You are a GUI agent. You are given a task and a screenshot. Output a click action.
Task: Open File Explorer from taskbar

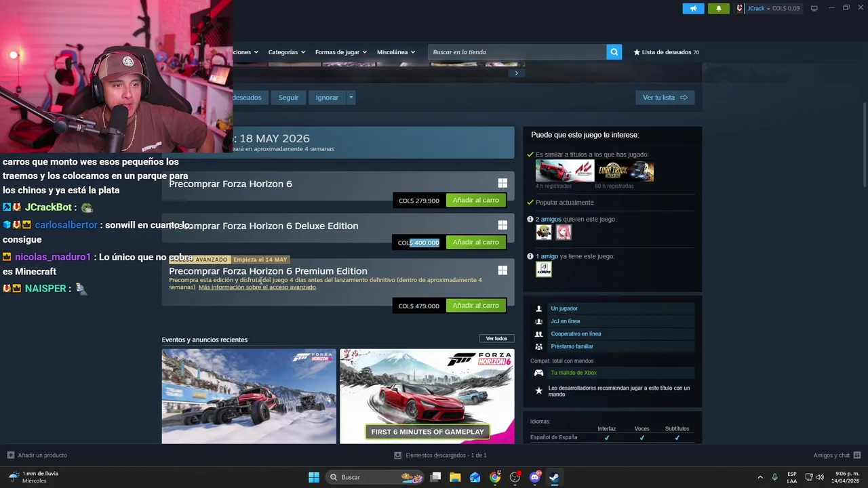[455, 477]
